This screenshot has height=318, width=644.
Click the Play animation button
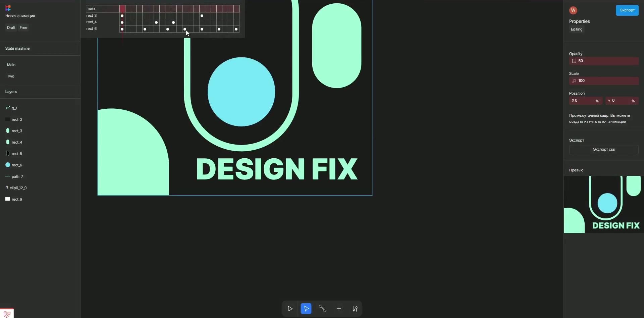point(290,309)
